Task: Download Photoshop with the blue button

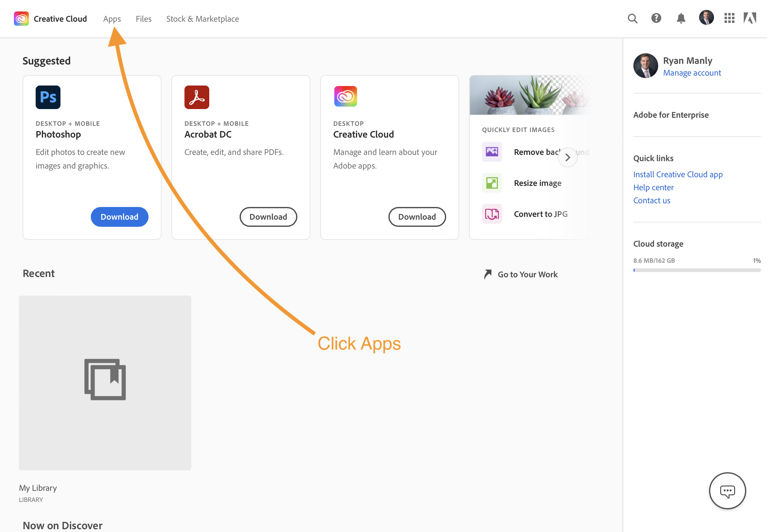Action: (119, 217)
